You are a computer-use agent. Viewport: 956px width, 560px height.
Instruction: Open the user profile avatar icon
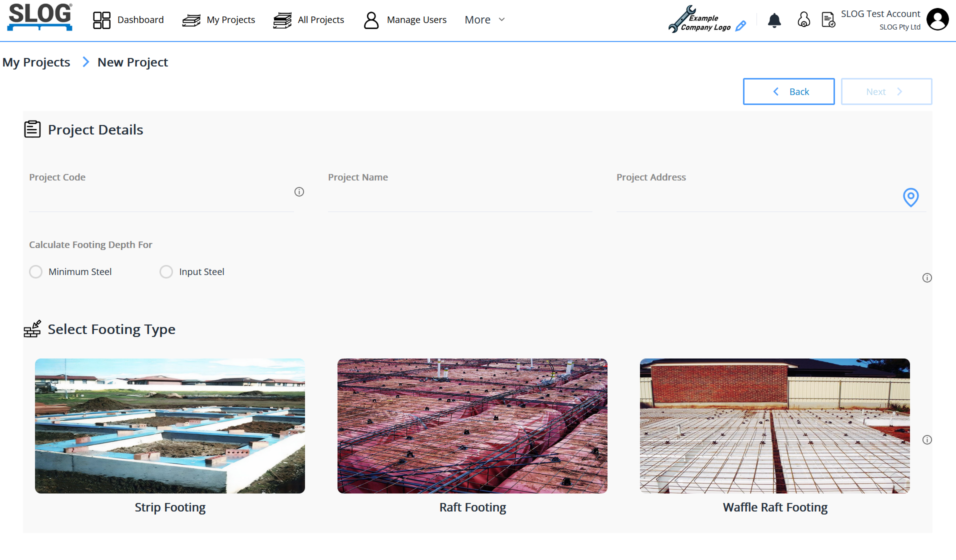coord(937,20)
